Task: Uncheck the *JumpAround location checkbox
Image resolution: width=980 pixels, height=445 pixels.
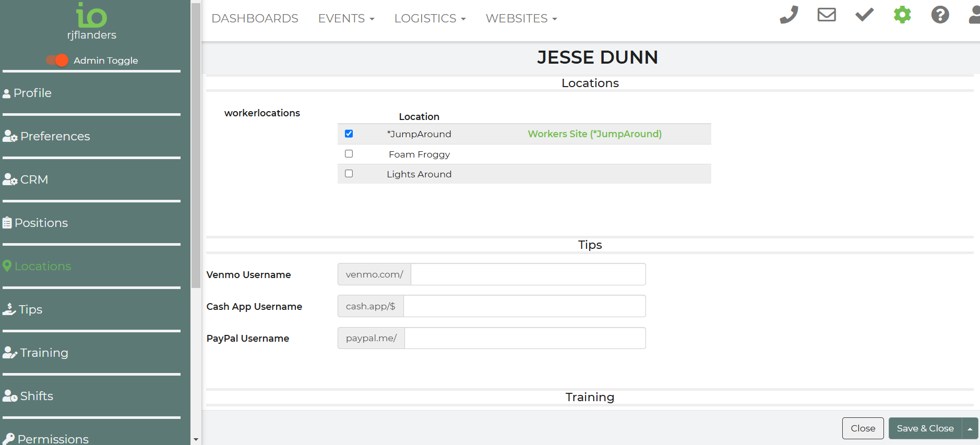Action: point(349,134)
